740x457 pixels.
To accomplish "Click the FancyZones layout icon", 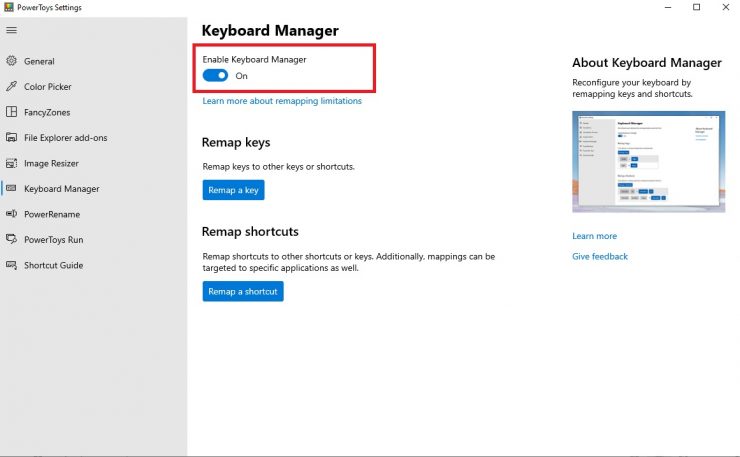I will coord(11,112).
